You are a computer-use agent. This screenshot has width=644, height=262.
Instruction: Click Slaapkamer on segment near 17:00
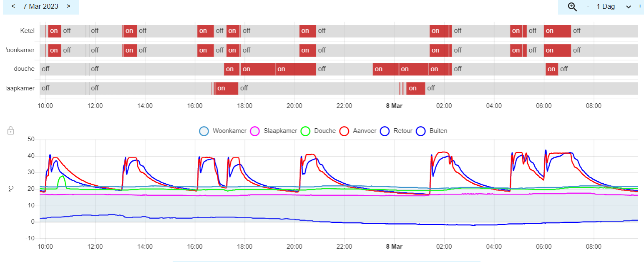pyautogui.click(x=226, y=88)
